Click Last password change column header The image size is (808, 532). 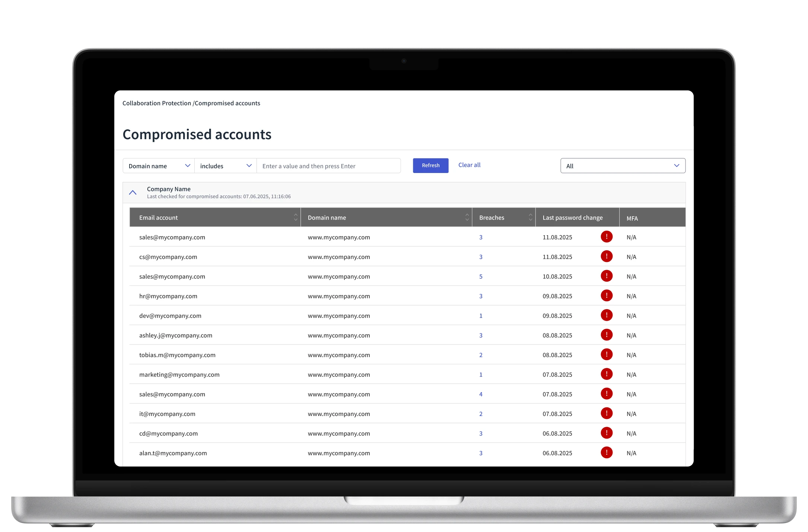click(x=572, y=218)
